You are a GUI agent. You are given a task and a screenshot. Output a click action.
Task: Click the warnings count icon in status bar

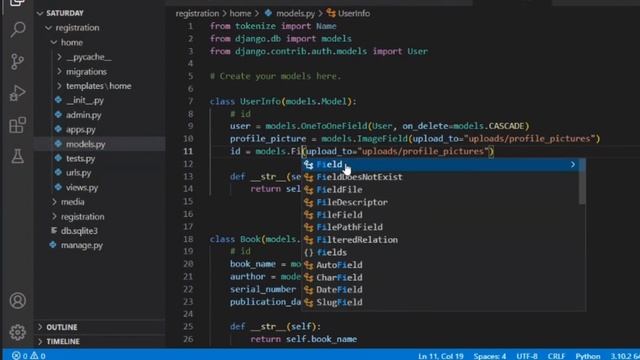[x=34, y=356]
